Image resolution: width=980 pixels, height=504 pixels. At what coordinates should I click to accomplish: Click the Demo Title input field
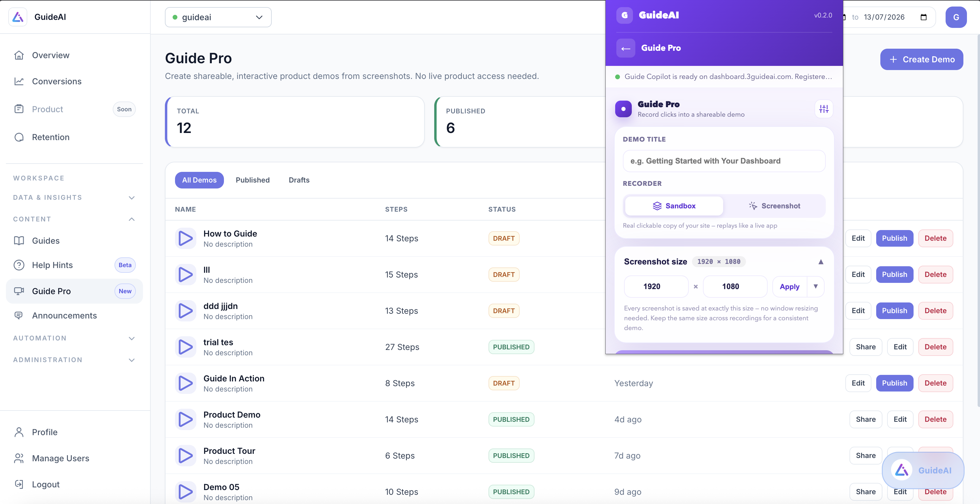[x=724, y=161]
